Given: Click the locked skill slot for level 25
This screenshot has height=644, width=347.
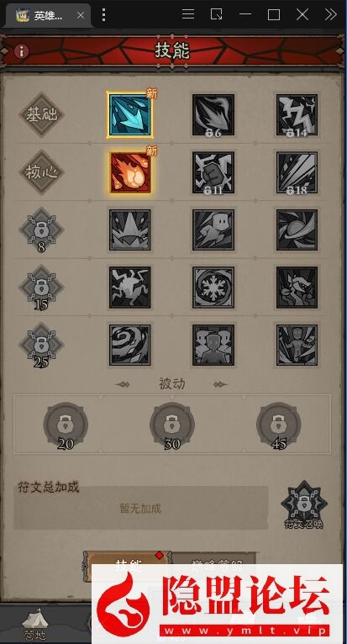Looking at the screenshot, I should click(x=41, y=346).
